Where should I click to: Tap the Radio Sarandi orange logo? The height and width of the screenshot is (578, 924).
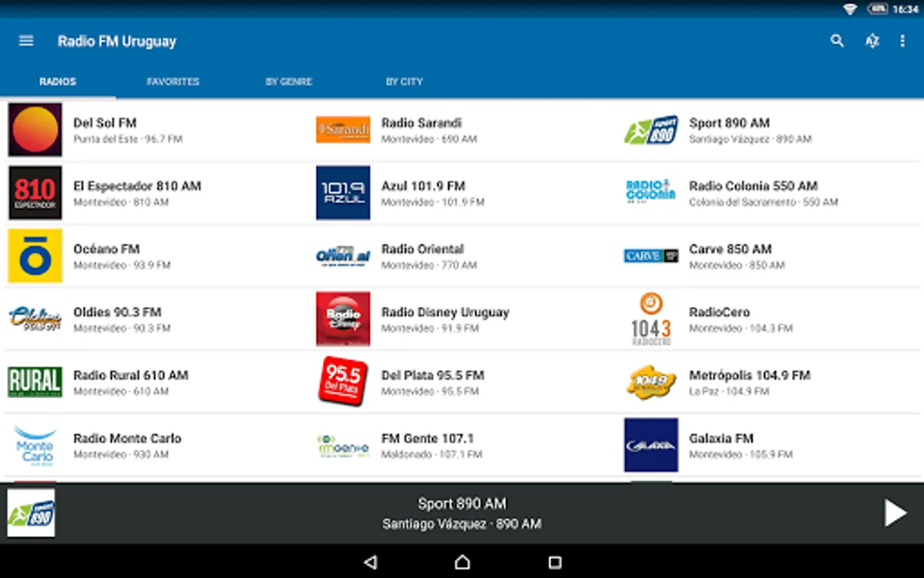pyautogui.click(x=343, y=130)
